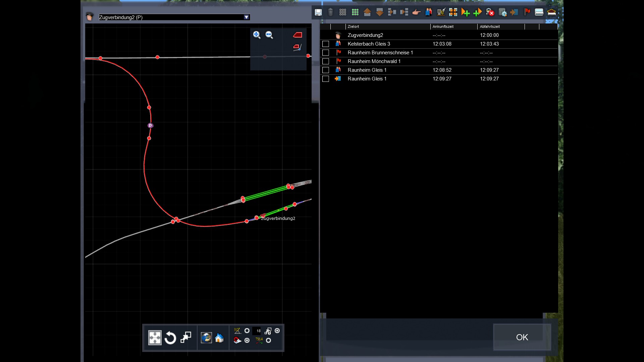This screenshot has width=644, height=362.
Task: Click the refuel fuel pump icon
Action: tap(441, 12)
